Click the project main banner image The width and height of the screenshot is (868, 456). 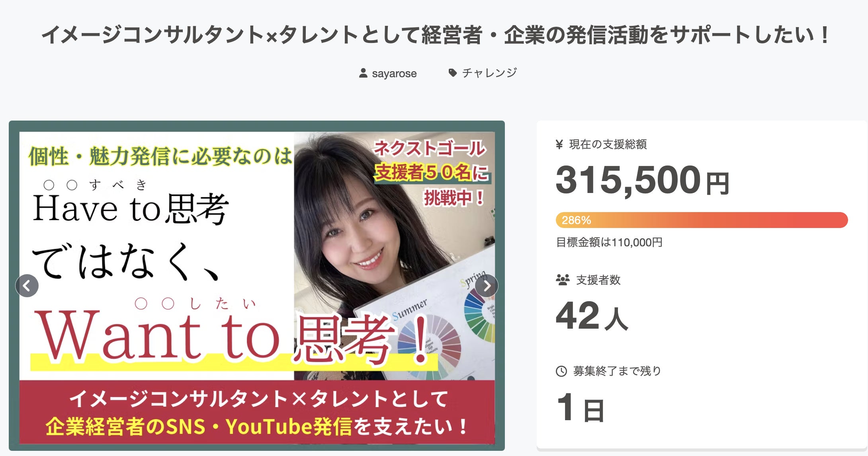pos(257,286)
